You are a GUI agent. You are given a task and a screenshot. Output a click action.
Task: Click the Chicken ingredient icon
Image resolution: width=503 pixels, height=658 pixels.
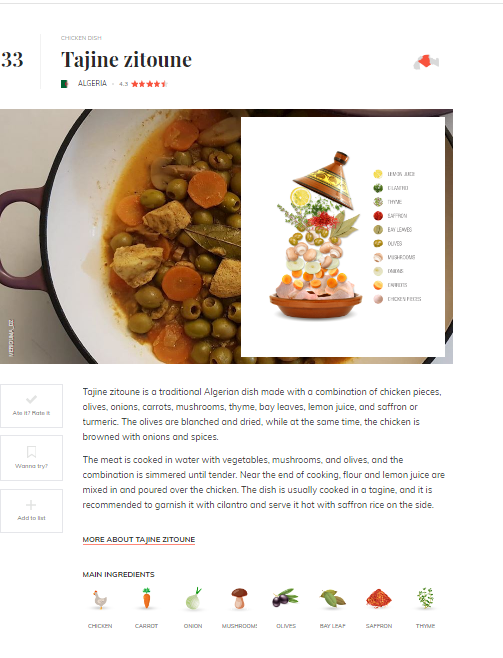(x=100, y=599)
